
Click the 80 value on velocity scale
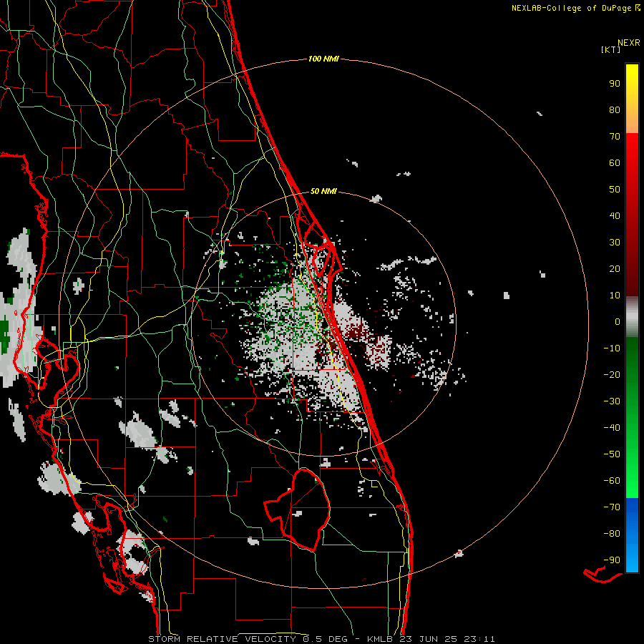615,110
